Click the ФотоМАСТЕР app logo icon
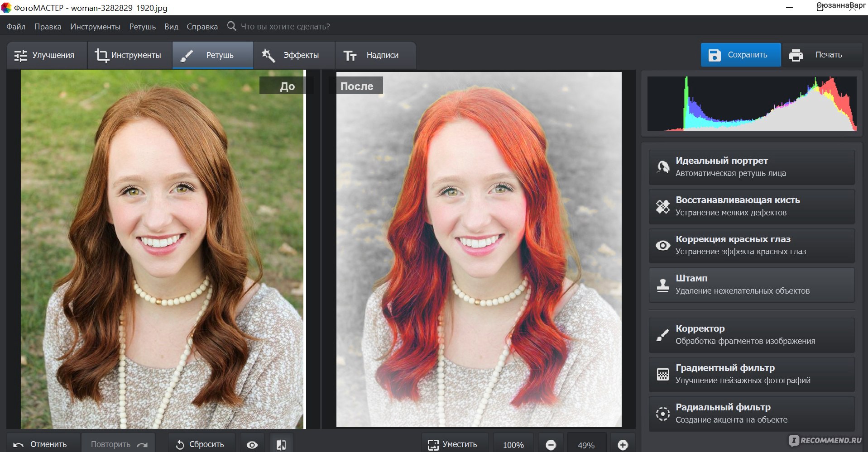 [x=6, y=8]
